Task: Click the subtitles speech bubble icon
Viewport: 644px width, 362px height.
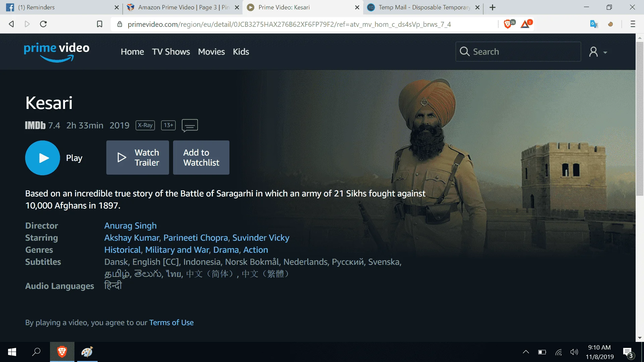Action: 190,126
